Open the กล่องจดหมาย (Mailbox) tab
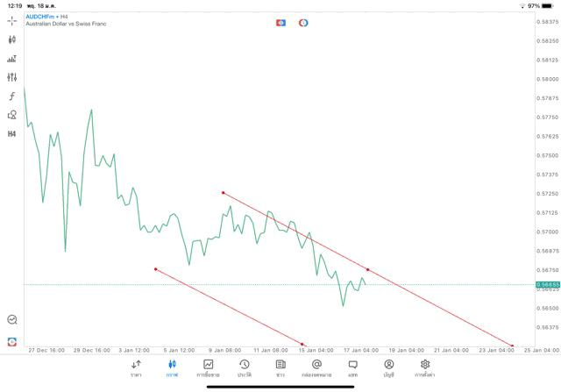 click(316, 367)
